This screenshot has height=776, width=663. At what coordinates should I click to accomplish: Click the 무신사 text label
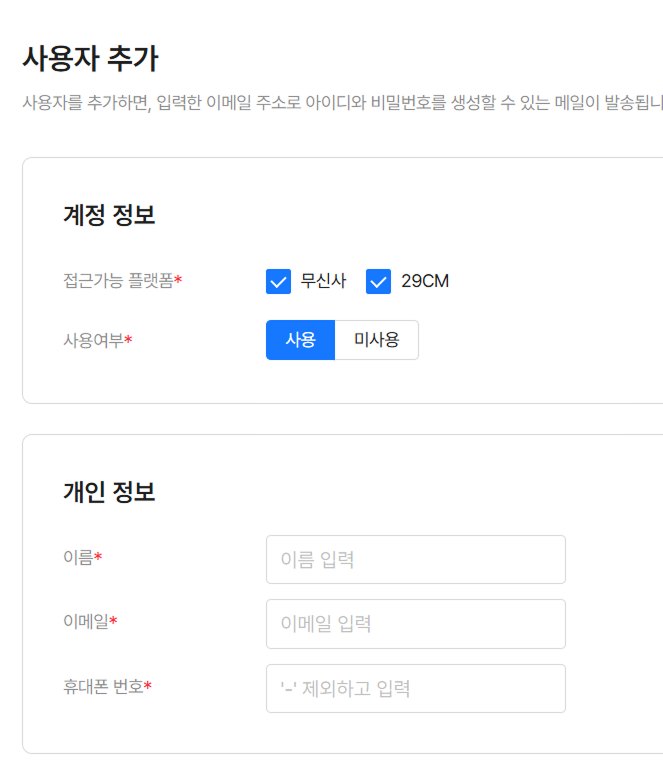(323, 281)
